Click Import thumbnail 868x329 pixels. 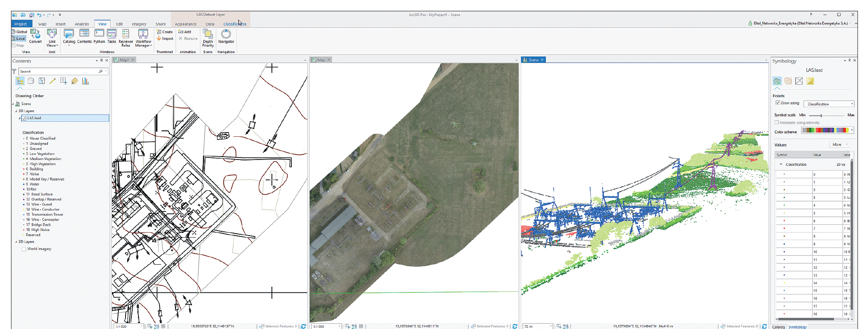click(x=165, y=39)
